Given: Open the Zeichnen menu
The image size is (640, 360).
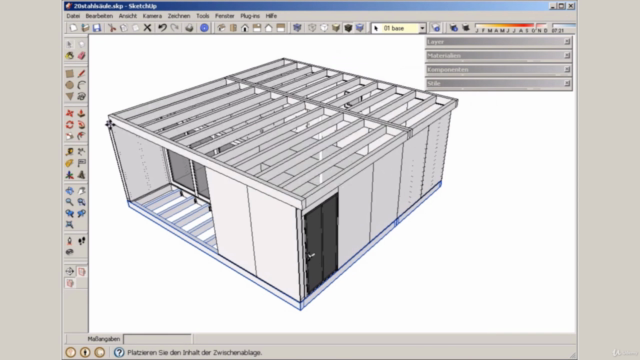Looking at the screenshot, I should click(179, 16).
